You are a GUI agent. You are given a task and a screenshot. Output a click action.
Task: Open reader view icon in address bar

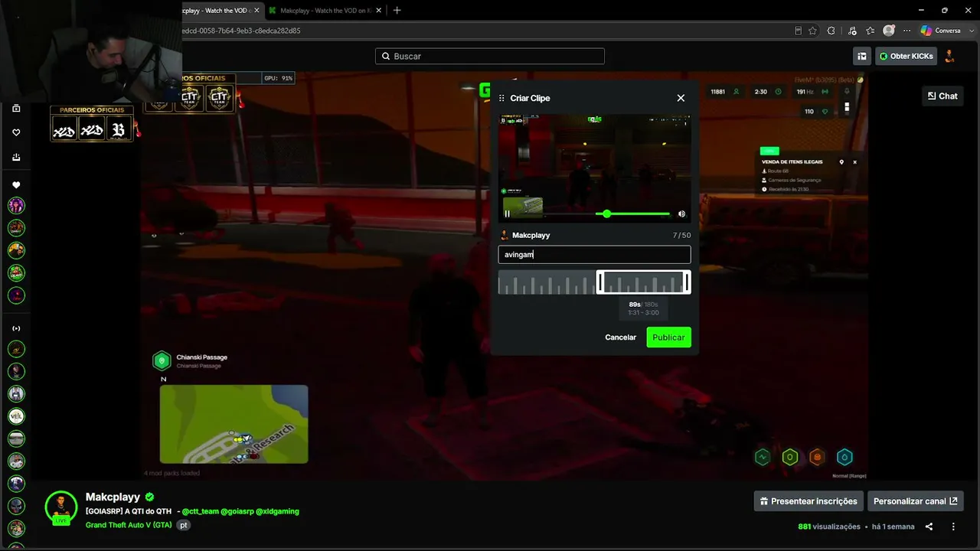coord(798,31)
